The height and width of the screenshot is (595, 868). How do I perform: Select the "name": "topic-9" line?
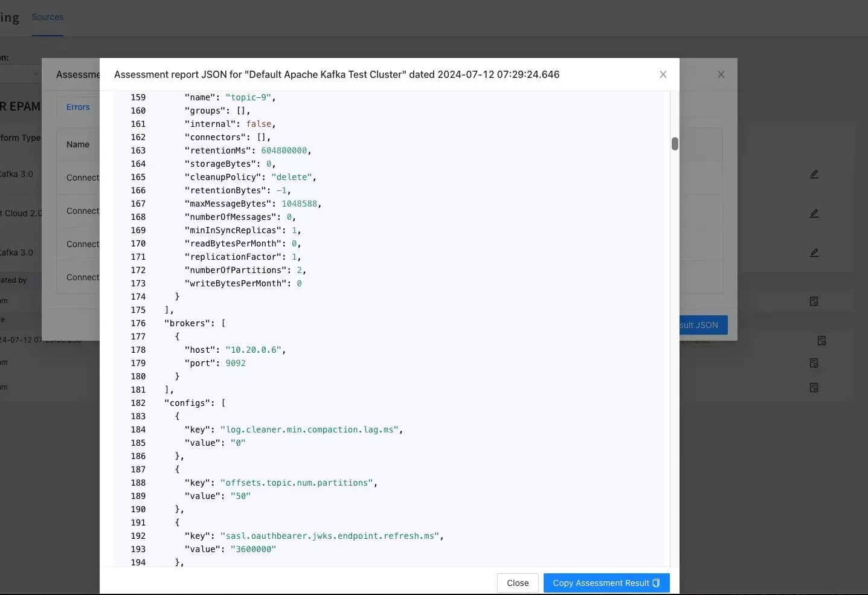point(230,97)
